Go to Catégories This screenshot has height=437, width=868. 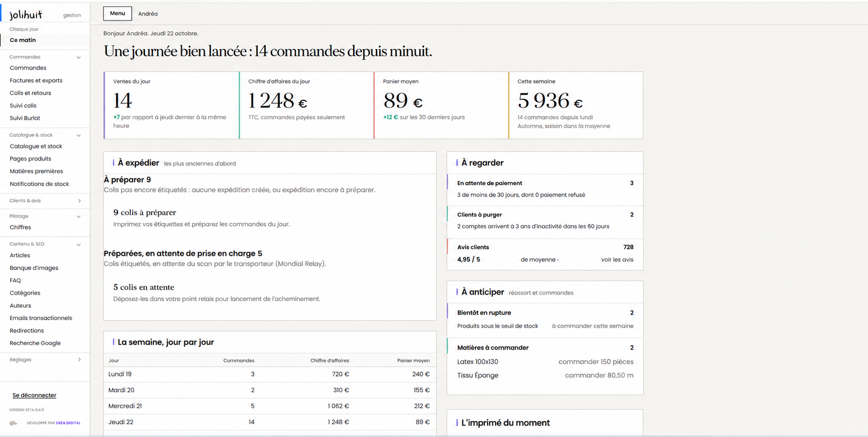pyautogui.click(x=25, y=293)
